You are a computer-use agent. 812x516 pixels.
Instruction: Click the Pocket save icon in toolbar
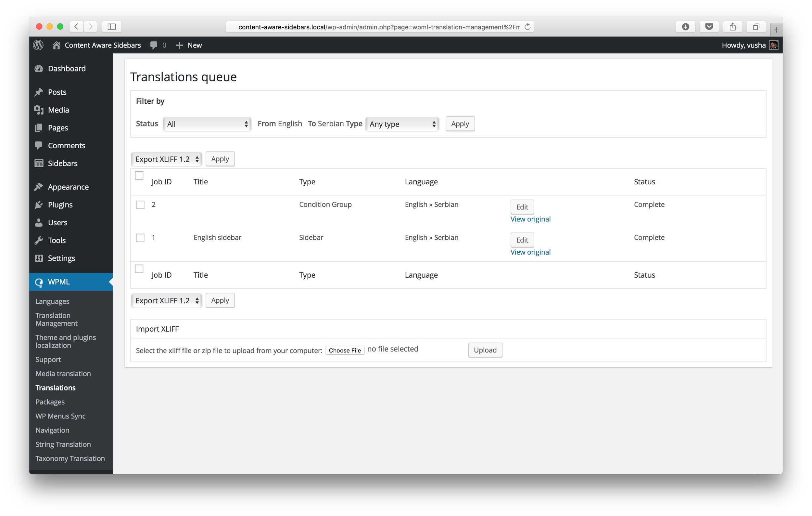(x=709, y=27)
